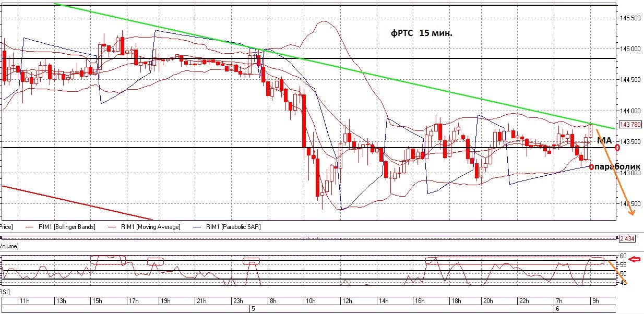The image size is (644, 314).
Task: Click the date label 5 on the time axis
Action: (253, 308)
